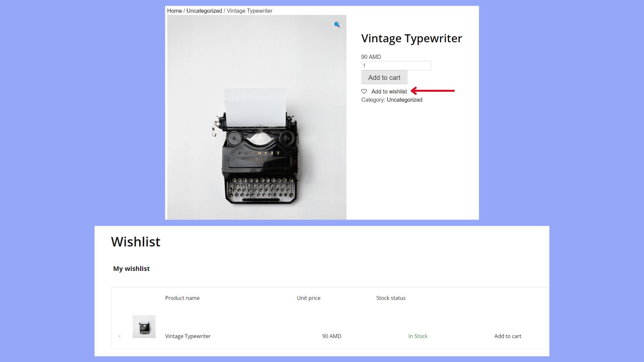644x362 pixels.
Task: Click the Unit price column header
Action: coord(308,298)
